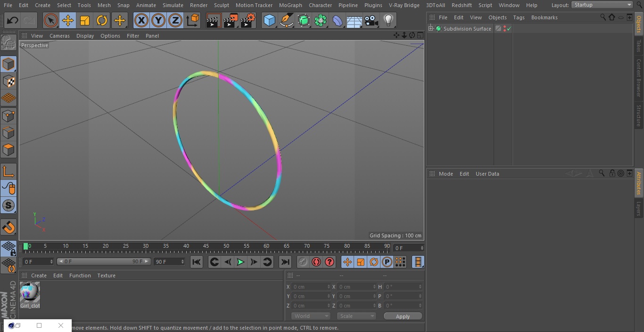This screenshot has height=332, width=644.
Task: Open the Simulate menu
Action: (x=173, y=5)
